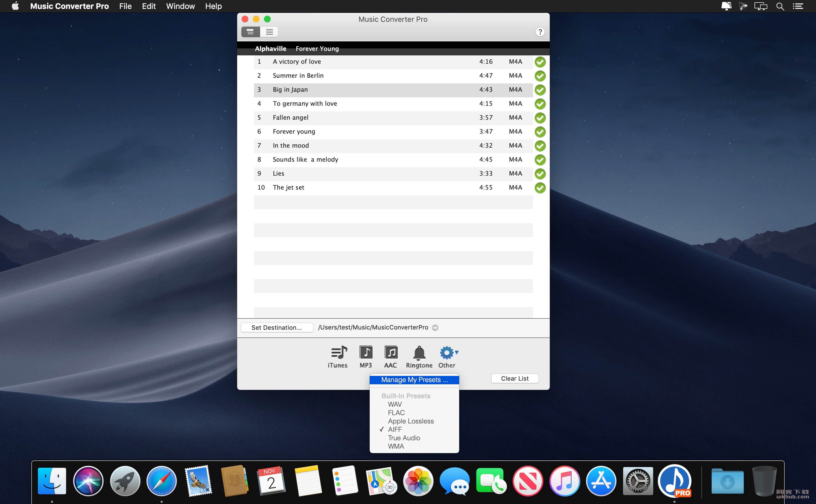Image resolution: width=816 pixels, height=504 pixels.
Task: Select track 'Fallen angel'
Action: pos(393,118)
